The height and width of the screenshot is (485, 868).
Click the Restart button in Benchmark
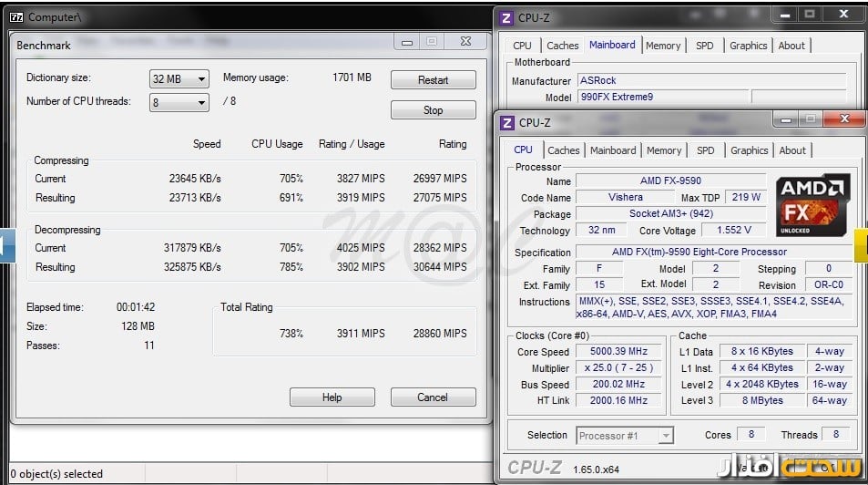(433, 80)
